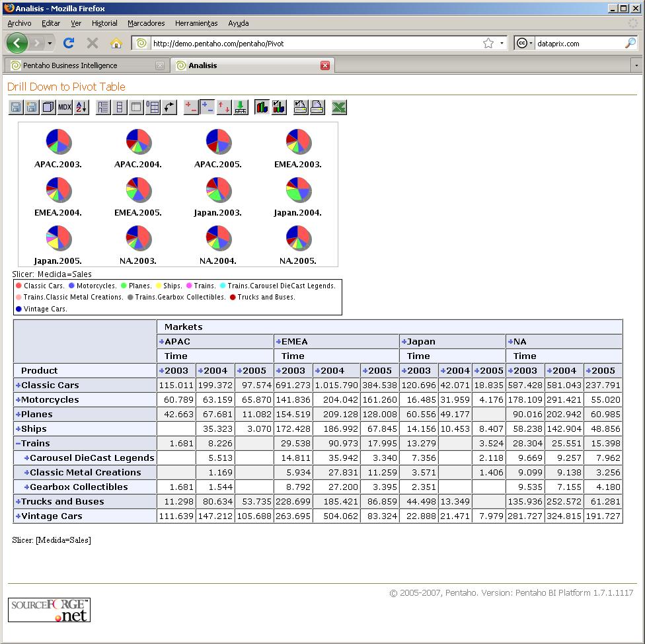The image size is (645, 644).
Task: Collapse the Trains product group
Action: (x=17, y=443)
